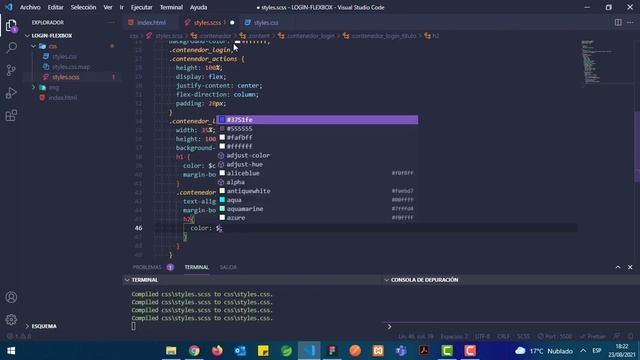Open the Explorer view in activity bar
640x360 pixels.
pyautogui.click(x=11, y=26)
